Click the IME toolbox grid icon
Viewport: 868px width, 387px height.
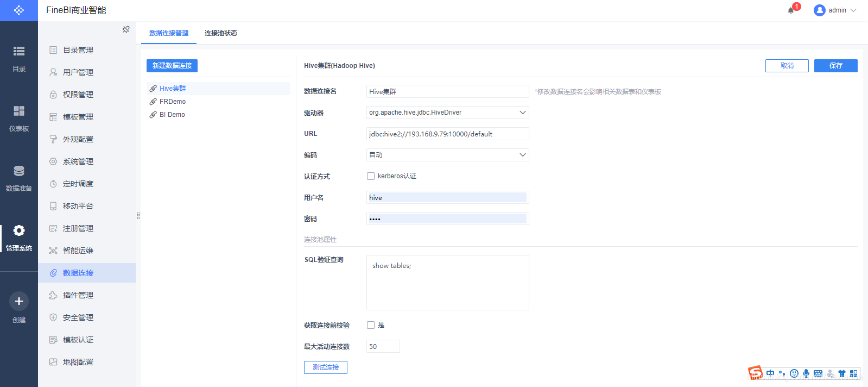point(854,373)
